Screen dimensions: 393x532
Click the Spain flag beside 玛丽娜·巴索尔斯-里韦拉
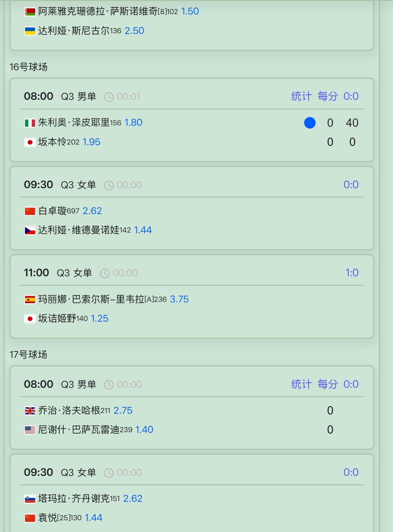point(30,299)
